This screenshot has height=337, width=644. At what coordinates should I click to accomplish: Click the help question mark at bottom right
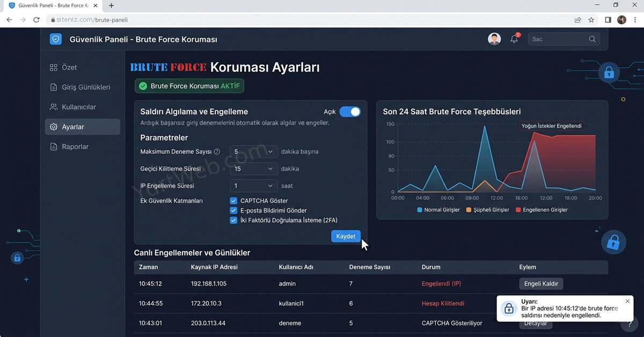pyautogui.click(x=629, y=324)
